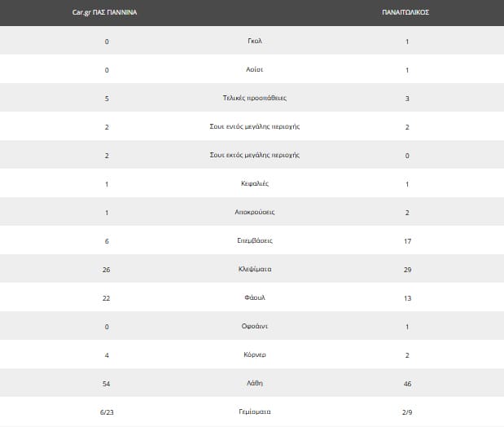The height and width of the screenshot is (427, 504).
Task: Click the Λάθη statistic label
Action: pyautogui.click(x=255, y=383)
